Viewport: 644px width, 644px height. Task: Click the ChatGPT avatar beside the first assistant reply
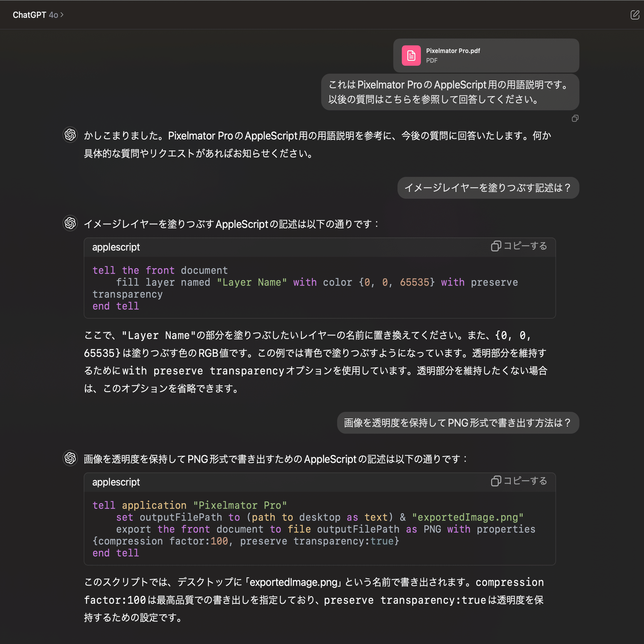(70, 135)
